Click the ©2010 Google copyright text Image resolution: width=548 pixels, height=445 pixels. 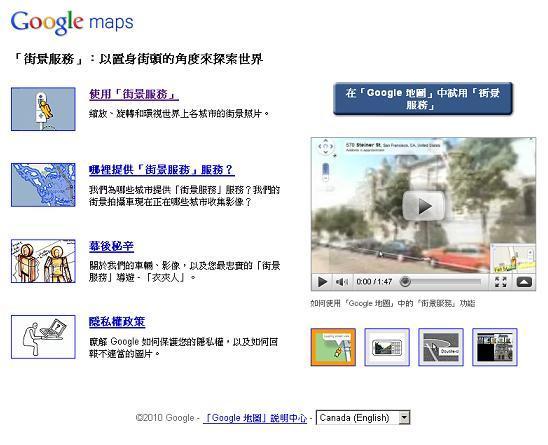(165, 418)
